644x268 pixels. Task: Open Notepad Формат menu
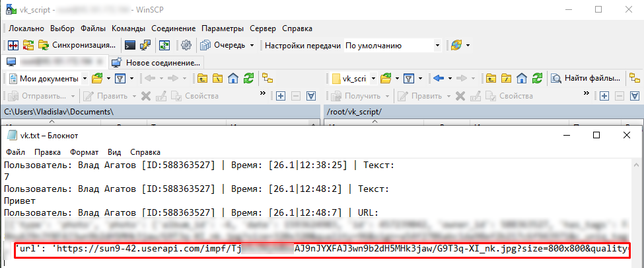84,152
